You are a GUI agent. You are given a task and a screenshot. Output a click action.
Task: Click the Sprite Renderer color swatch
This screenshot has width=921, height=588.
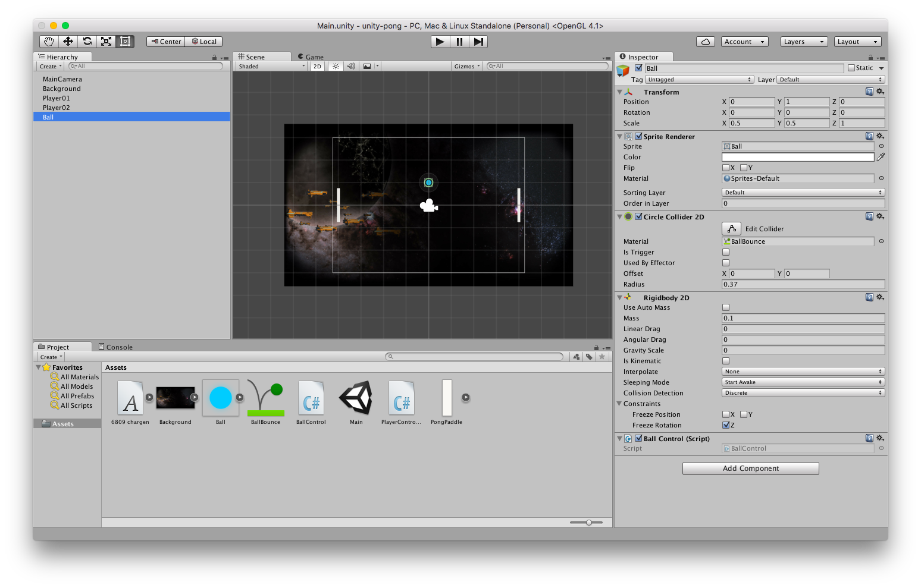click(797, 157)
